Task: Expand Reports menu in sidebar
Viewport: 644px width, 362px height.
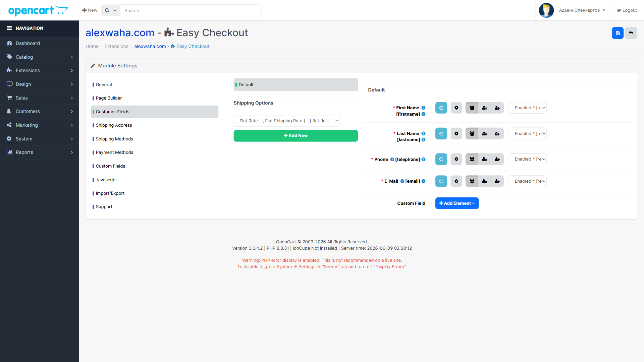Action: [40, 152]
